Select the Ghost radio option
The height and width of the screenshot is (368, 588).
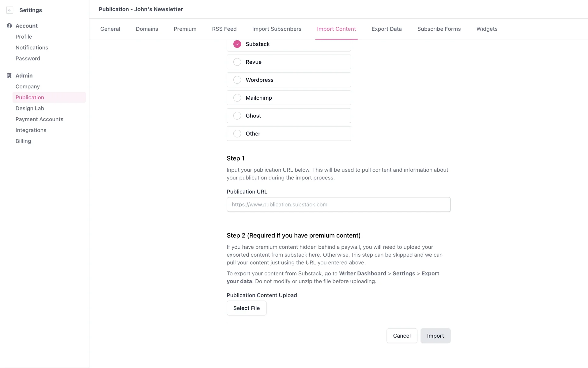237,116
